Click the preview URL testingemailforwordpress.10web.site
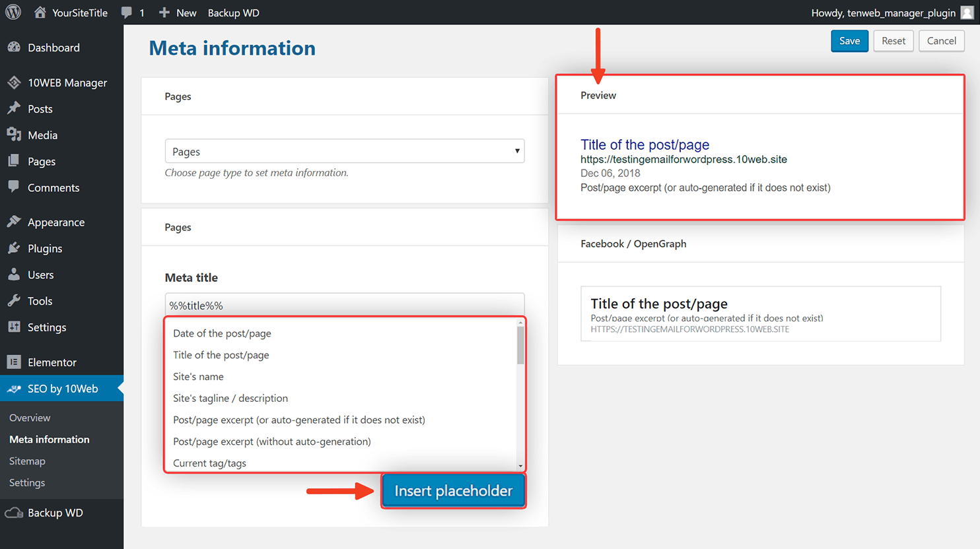The height and width of the screenshot is (549, 980). [x=683, y=159]
